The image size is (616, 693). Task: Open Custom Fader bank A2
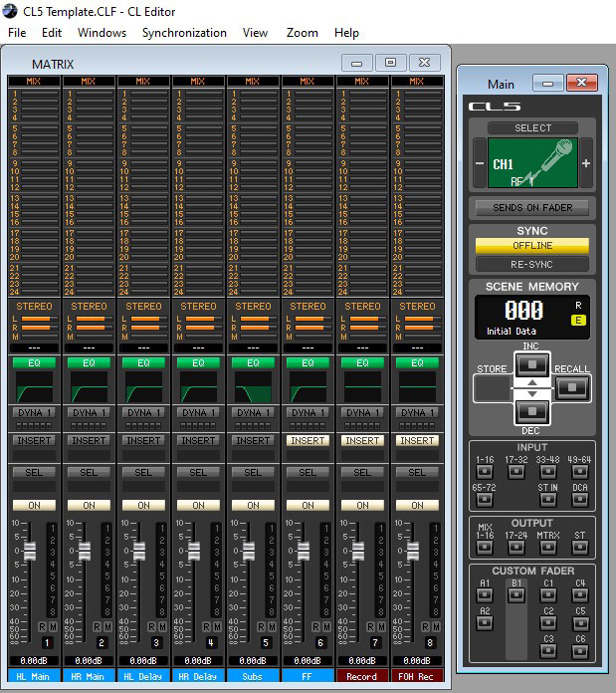tap(485, 623)
